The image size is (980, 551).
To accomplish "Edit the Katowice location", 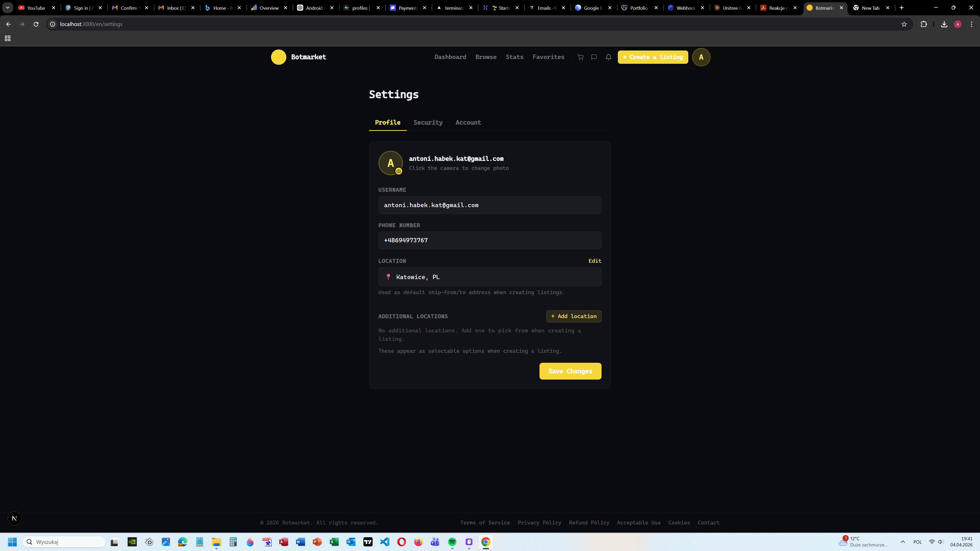I will (x=595, y=261).
